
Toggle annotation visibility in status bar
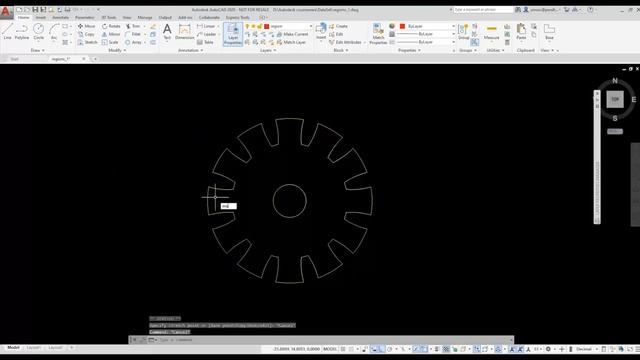(x=512, y=349)
